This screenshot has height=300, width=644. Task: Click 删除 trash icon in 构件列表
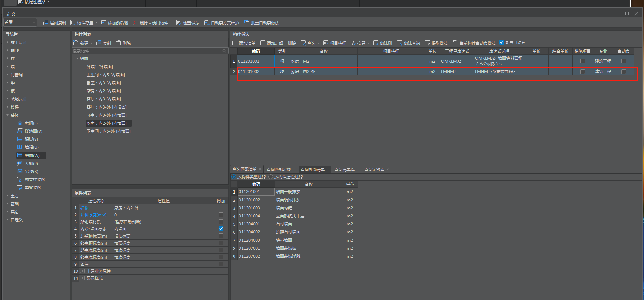click(119, 43)
